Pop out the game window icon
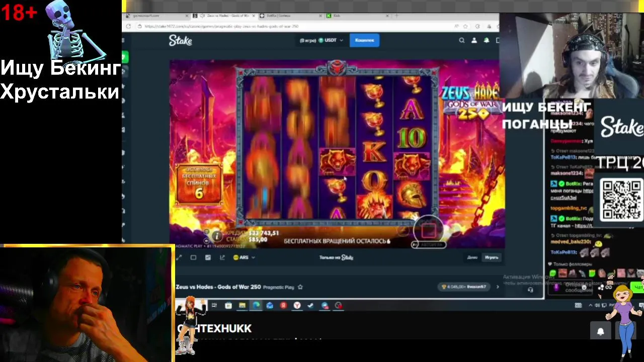644x362 pixels. (x=222, y=257)
